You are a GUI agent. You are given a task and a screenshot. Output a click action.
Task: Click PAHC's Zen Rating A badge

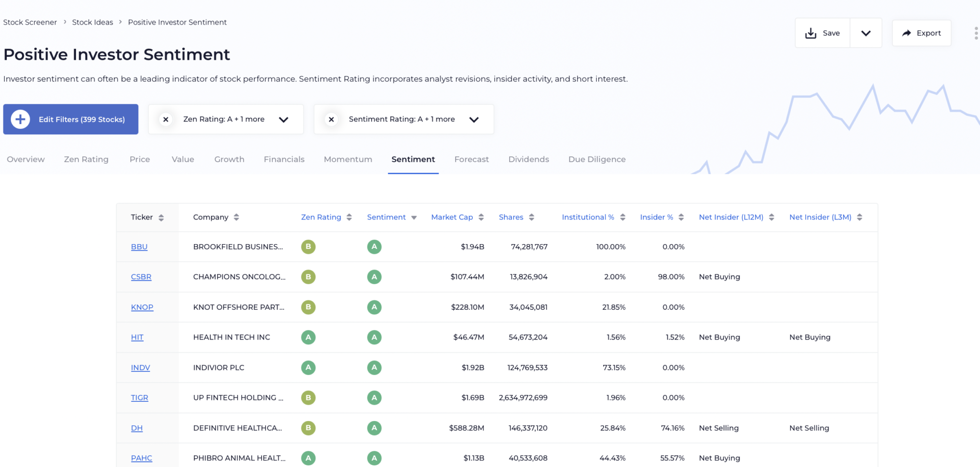click(x=308, y=458)
